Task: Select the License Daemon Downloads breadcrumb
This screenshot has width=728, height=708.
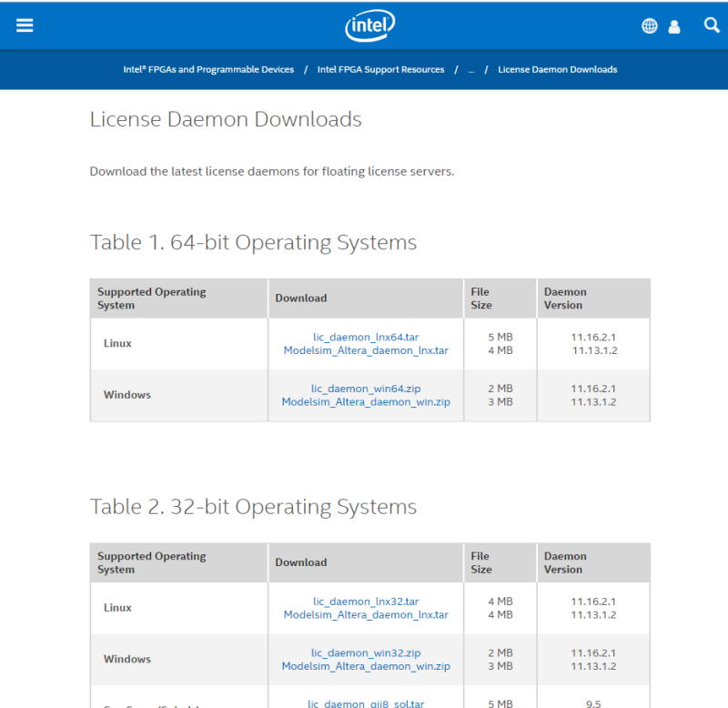Action: [557, 69]
